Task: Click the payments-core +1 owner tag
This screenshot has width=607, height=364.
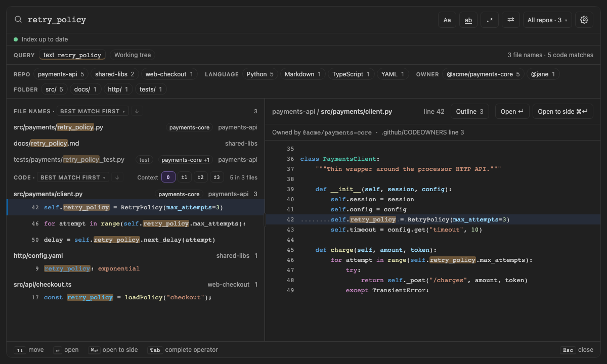Action: tap(185, 160)
